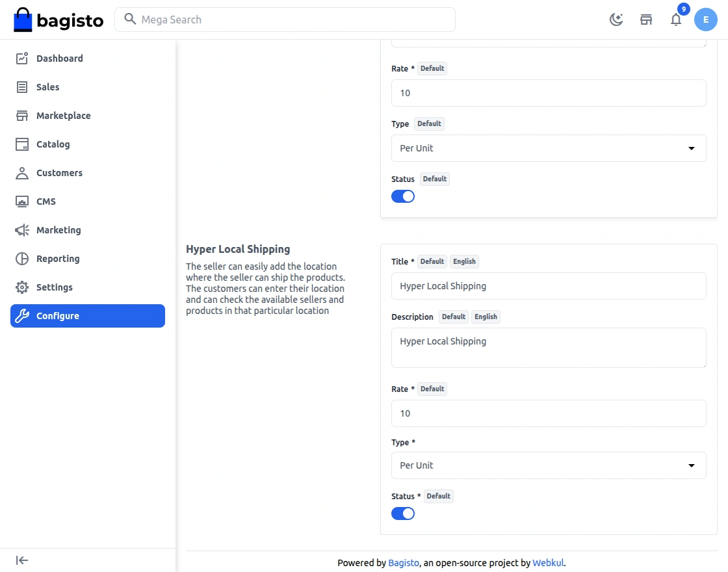Disable the Hyper Local Shipping status toggle
Screen dimensions: 728x572
click(403, 513)
